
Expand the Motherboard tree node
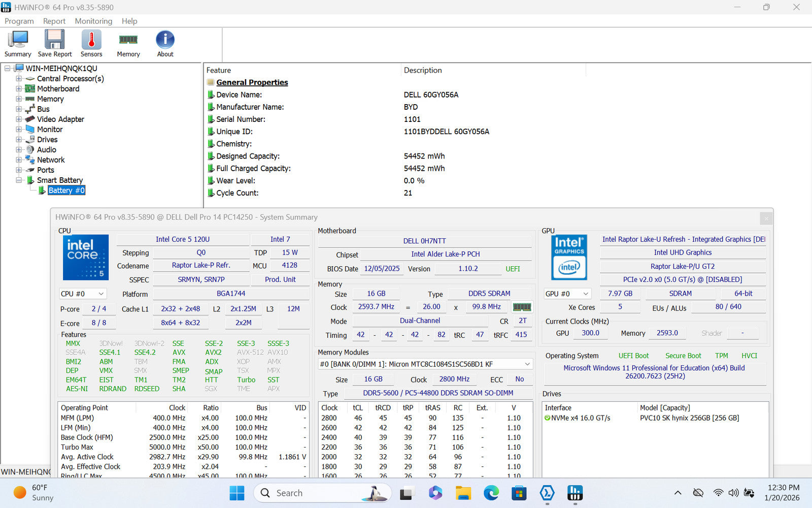19,89
